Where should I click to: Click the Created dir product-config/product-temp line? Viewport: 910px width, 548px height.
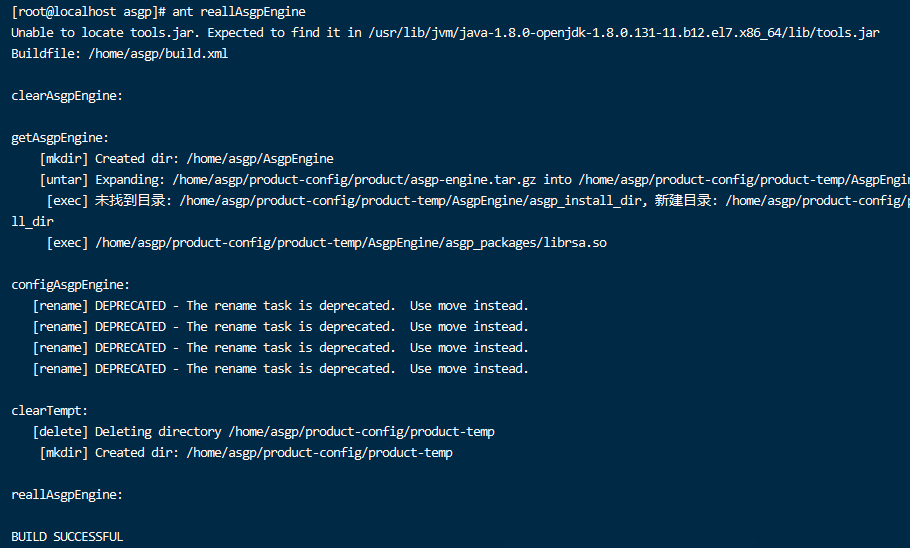(x=246, y=452)
